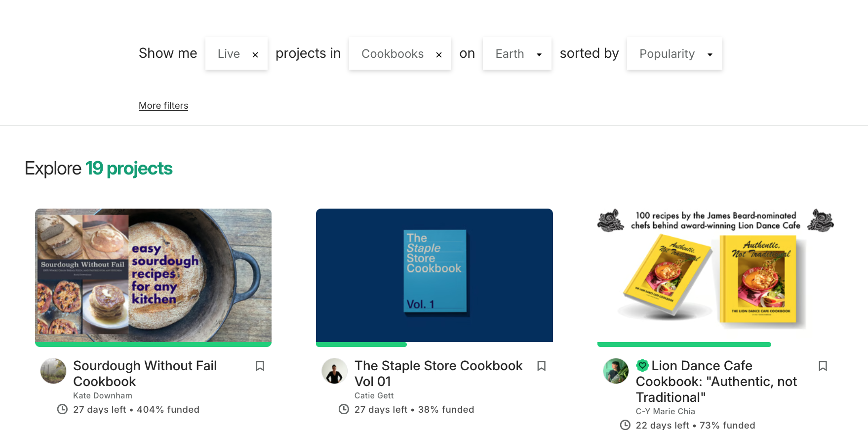The width and height of the screenshot is (868, 434).
Task: Open the Staple Store Cookbook cover image
Action: pos(434,275)
